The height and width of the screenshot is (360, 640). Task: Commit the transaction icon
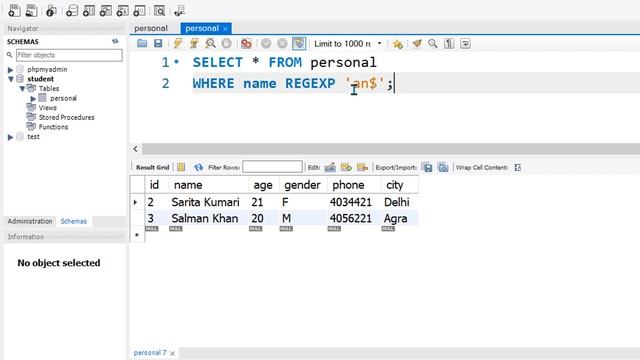(x=266, y=43)
